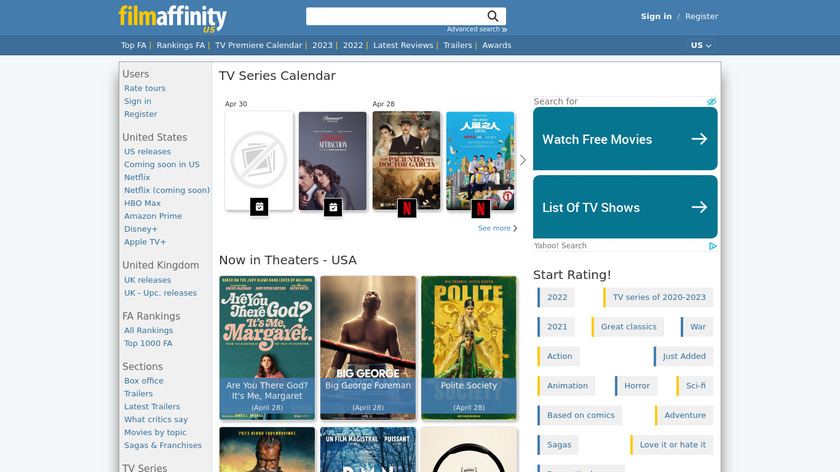The image size is (840, 472).
Task: Open the US country dropdown
Action: pyautogui.click(x=701, y=45)
